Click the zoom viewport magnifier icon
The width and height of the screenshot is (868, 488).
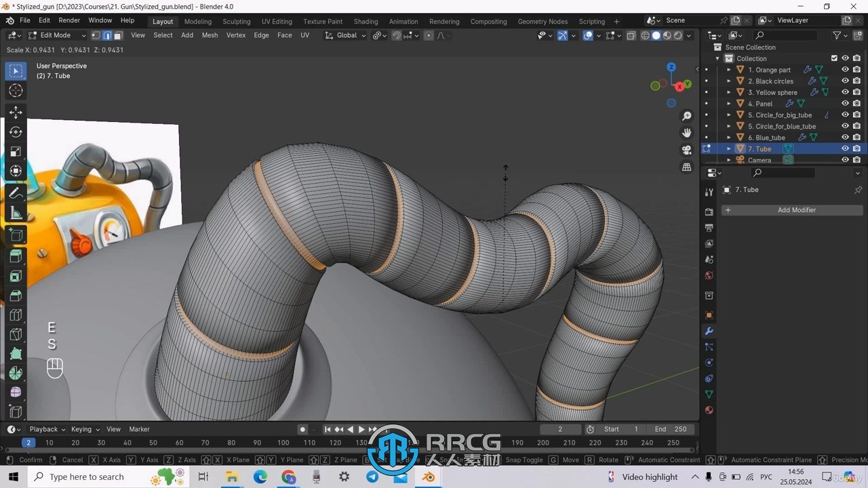[x=687, y=117]
